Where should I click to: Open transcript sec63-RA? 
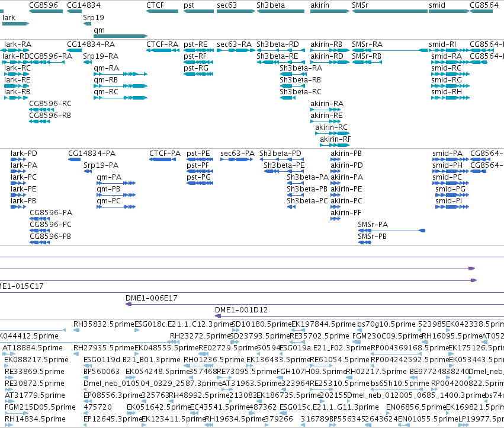coord(234,44)
